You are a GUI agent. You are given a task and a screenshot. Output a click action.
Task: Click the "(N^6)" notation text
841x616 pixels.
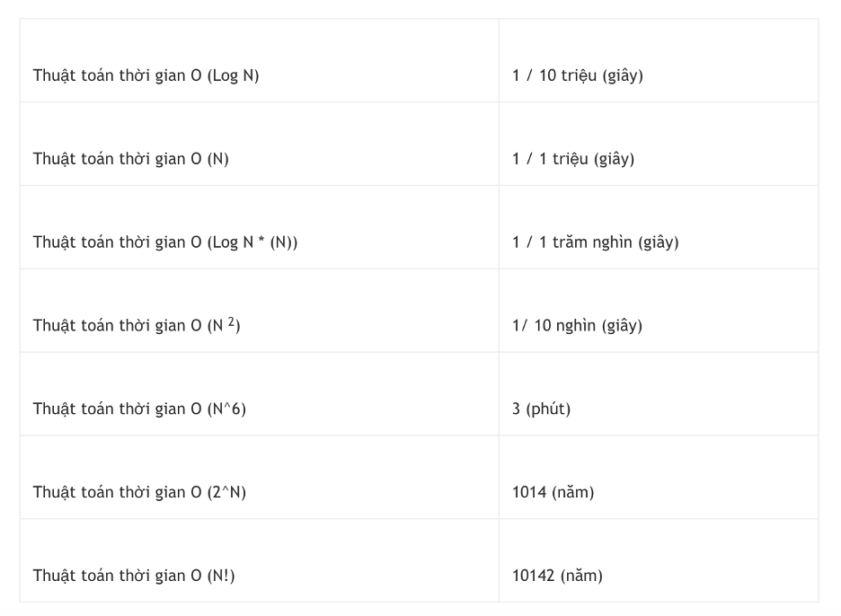pos(226,409)
